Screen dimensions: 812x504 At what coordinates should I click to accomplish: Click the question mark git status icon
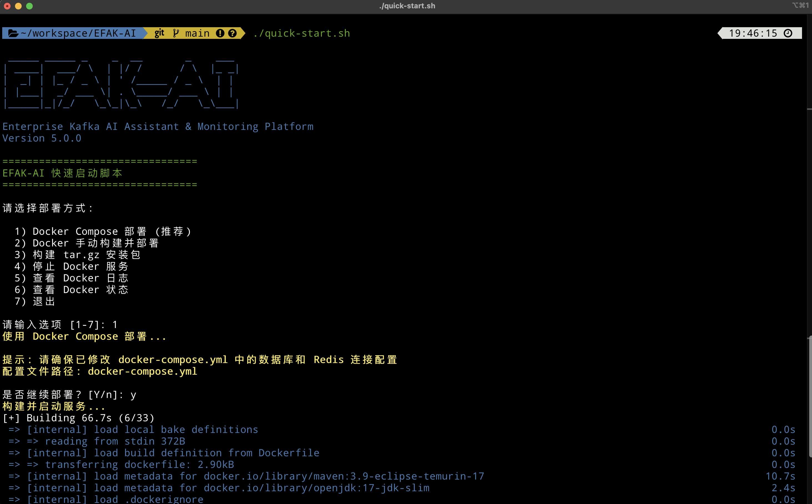click(232, 33)
